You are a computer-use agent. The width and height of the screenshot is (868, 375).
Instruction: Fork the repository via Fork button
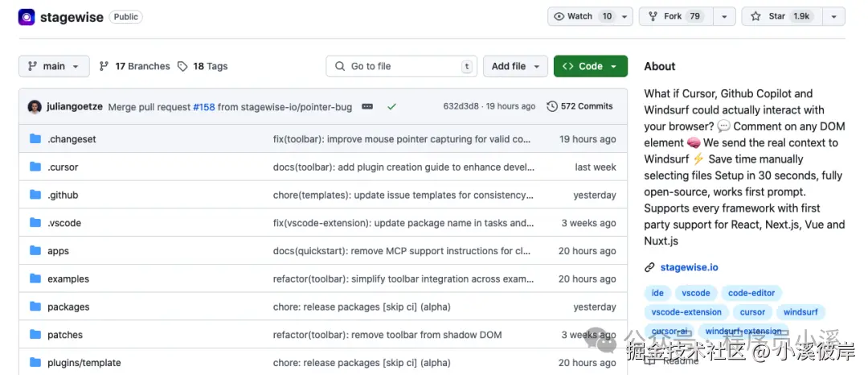coord(673,16)
